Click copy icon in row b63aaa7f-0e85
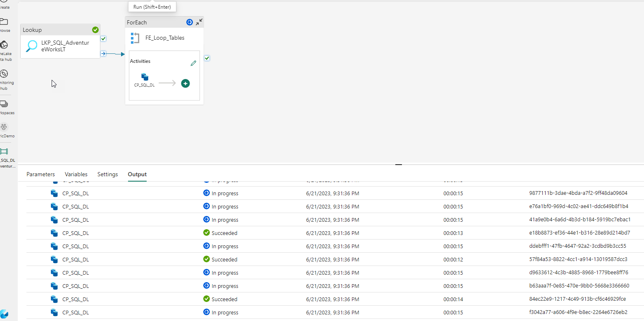This screenshot has width=644, height=321. tap(54, 286)
